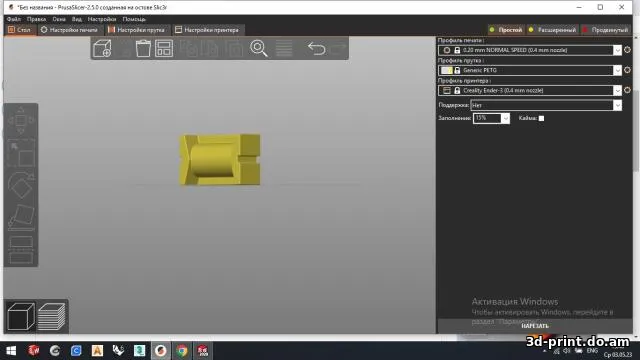Open the 0.20 mm NORMAL SPEED profile combo
This screenshot has height=360, width=640.
tap(530, 50)
